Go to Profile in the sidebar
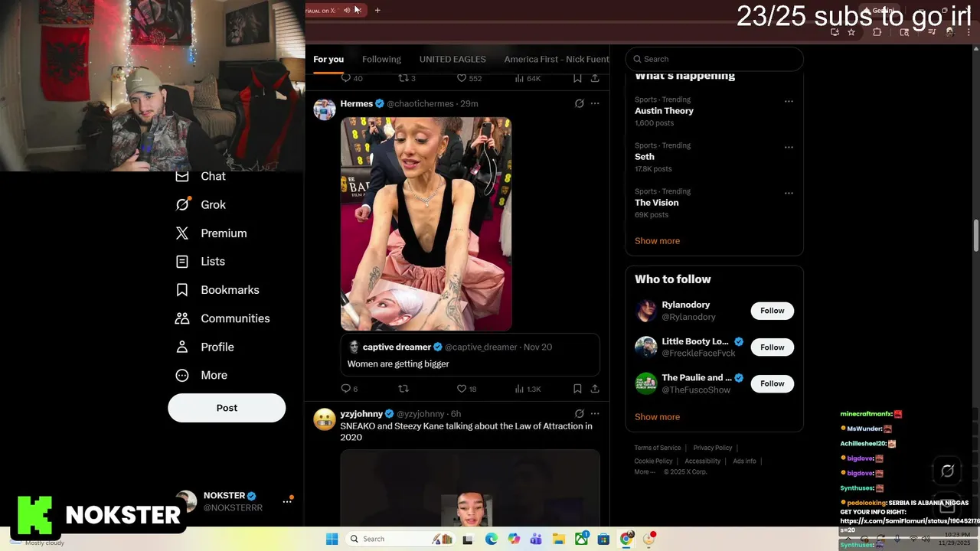980x551 pixels. pos(204,347)
